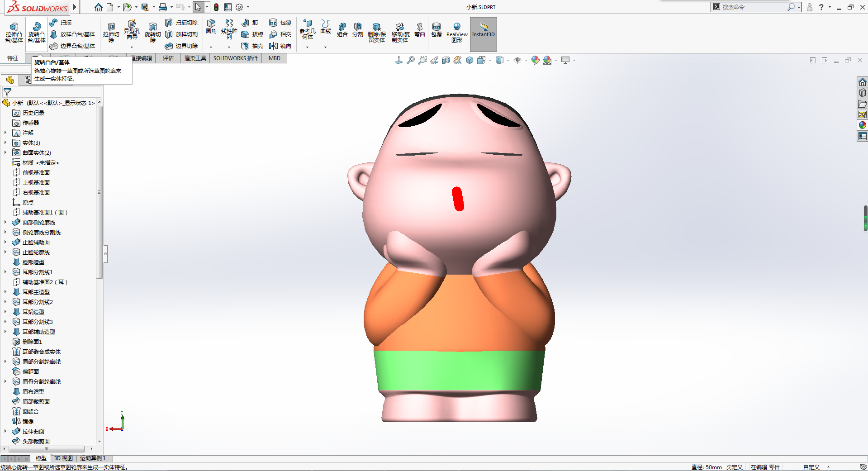Screen dimensions: 868x471
Task: Click the Home icon in top bar
Action: 98,7
